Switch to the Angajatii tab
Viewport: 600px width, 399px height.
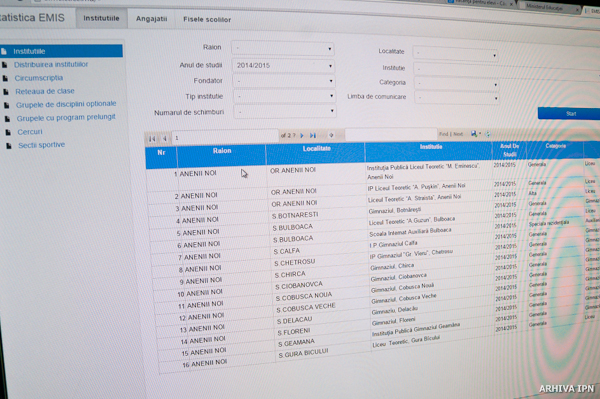152,19
